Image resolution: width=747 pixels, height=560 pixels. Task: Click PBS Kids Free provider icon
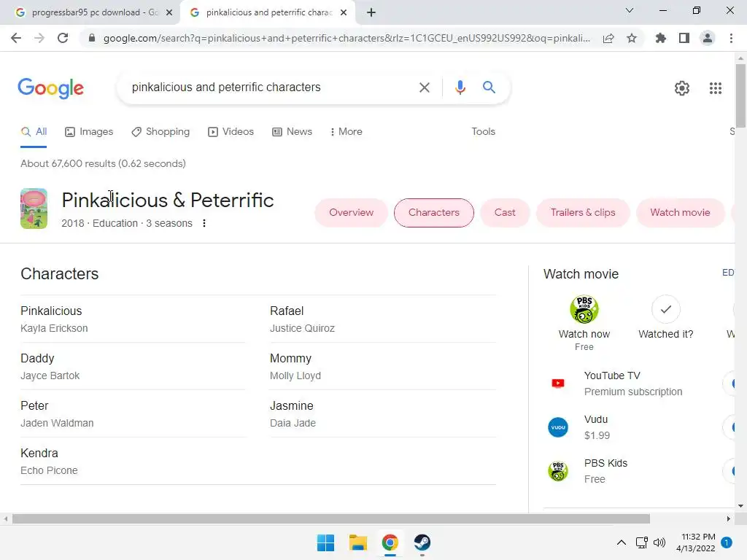click(558, 471)
